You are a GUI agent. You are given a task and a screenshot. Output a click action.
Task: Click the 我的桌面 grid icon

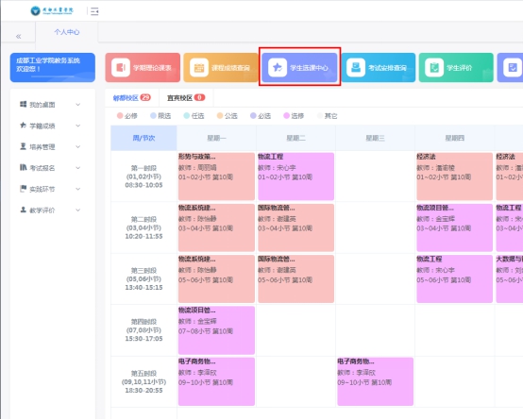pos(23,104)
